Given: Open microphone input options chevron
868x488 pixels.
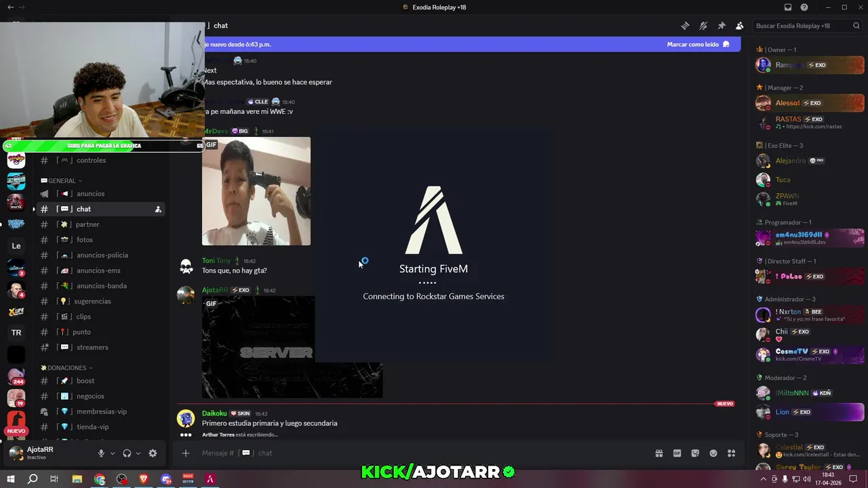Looking at the screenshot, I should point(113,453).
